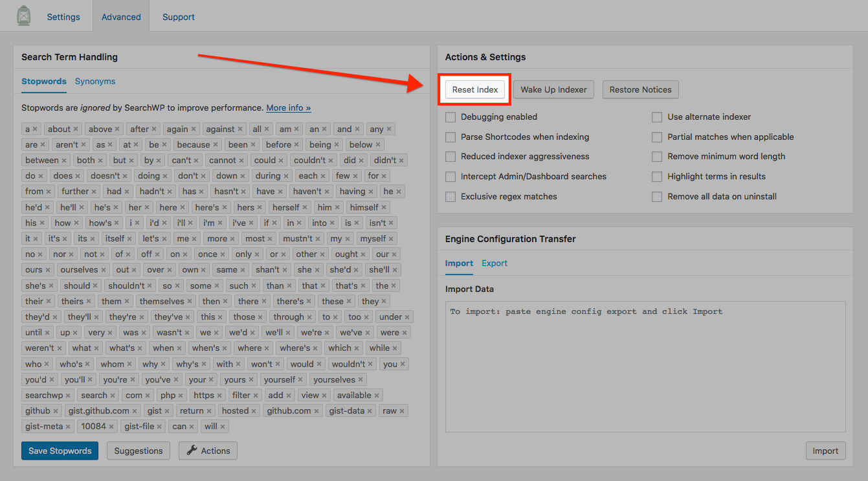Go to the Settings tab
The height and width of the screenshot is (481, 868).
coord(63,17)
